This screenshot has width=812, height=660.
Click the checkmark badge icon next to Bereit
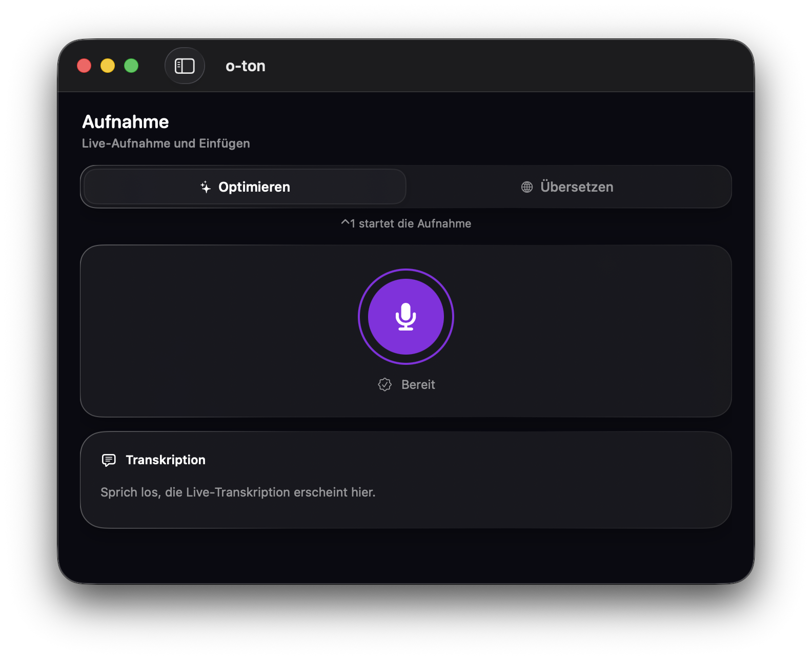point(384,384)
